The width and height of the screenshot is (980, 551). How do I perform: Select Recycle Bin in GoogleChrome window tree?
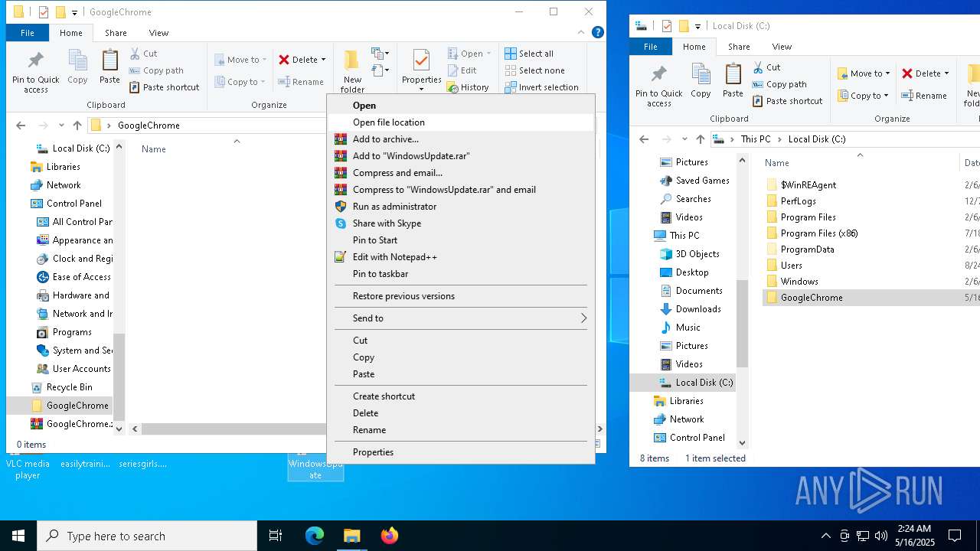coord(62,387)
